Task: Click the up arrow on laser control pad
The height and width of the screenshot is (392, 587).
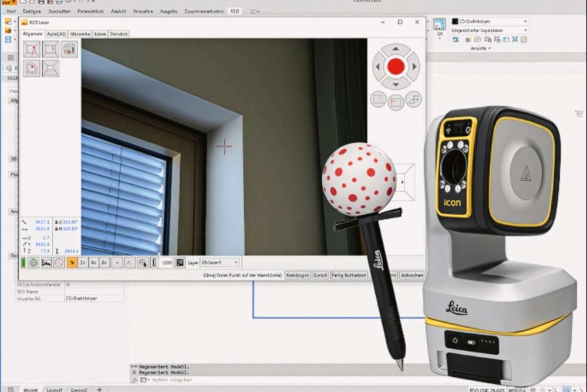Action: (396, 49)
